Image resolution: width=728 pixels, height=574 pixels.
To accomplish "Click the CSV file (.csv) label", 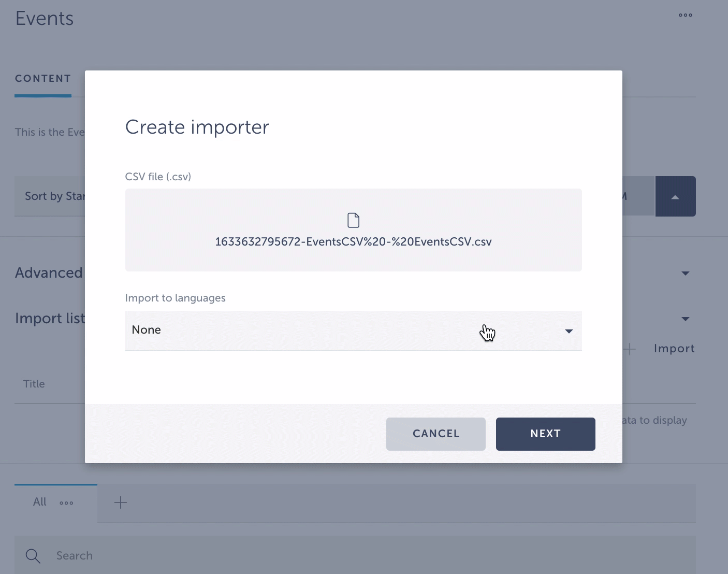I will pyautogui.click(x=158, y=177).
